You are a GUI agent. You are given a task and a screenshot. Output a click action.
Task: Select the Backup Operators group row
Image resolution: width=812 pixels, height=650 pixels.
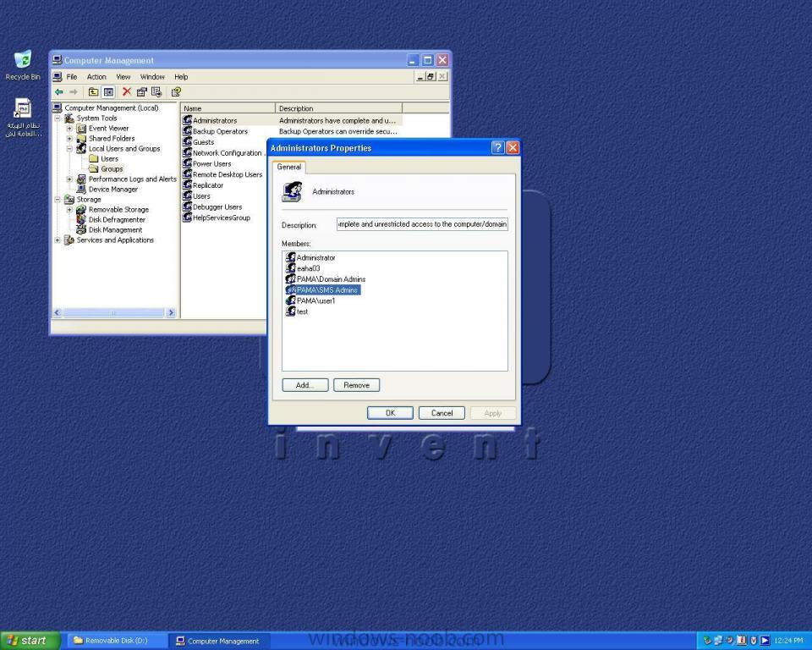220,132
